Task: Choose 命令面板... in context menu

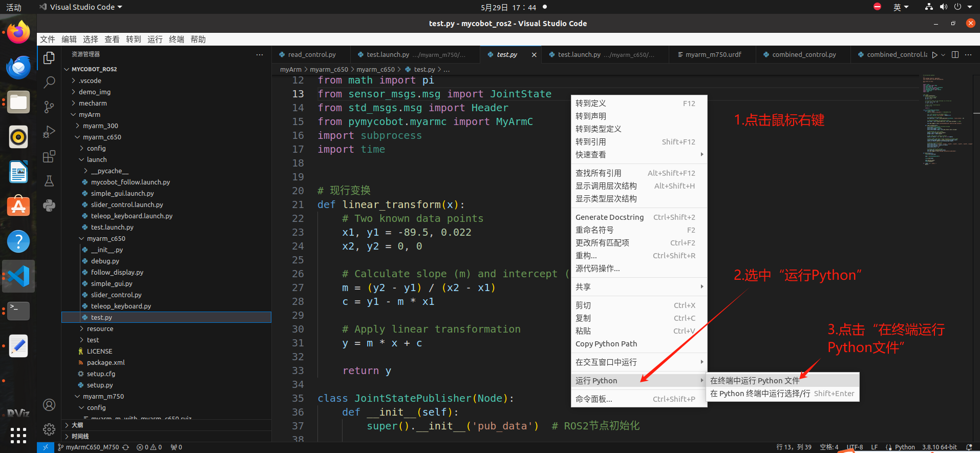Action: (639, 399)
